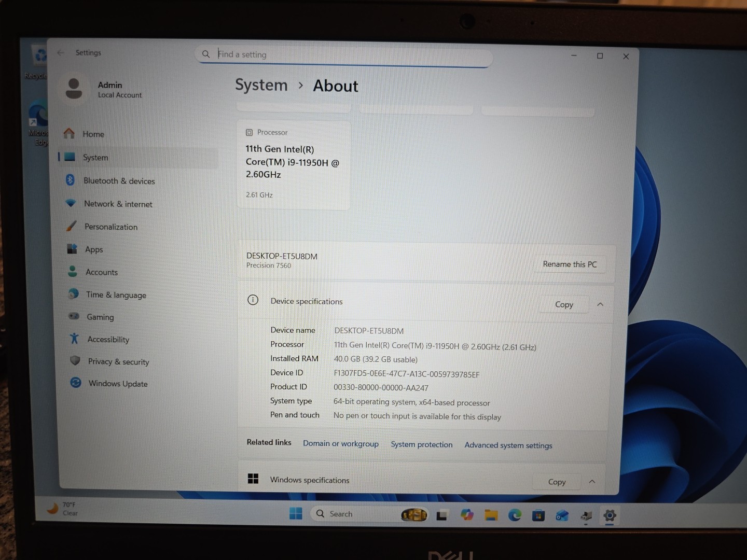Go back using the Settings back arrow
The height and width of the screenshot is (560, 747).
click(x=61, y=52)
